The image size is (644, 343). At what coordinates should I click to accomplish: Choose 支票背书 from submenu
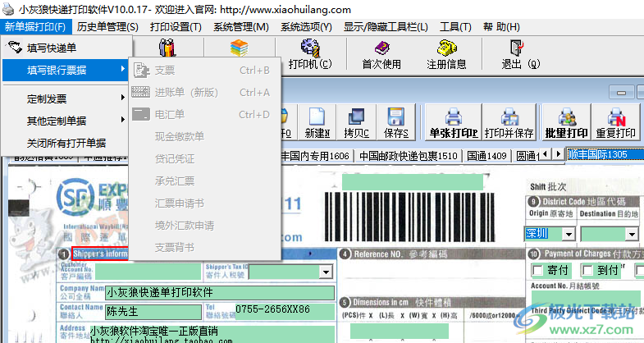(205, 248)
